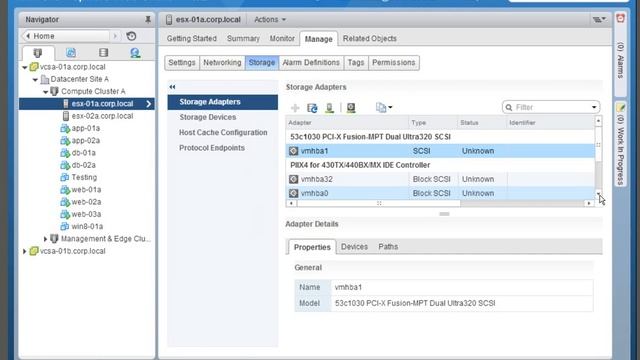Click arrow next to selected esx-01a.corp.local
The width and height of the screenshot is (640, 360).
click(149, 104)
